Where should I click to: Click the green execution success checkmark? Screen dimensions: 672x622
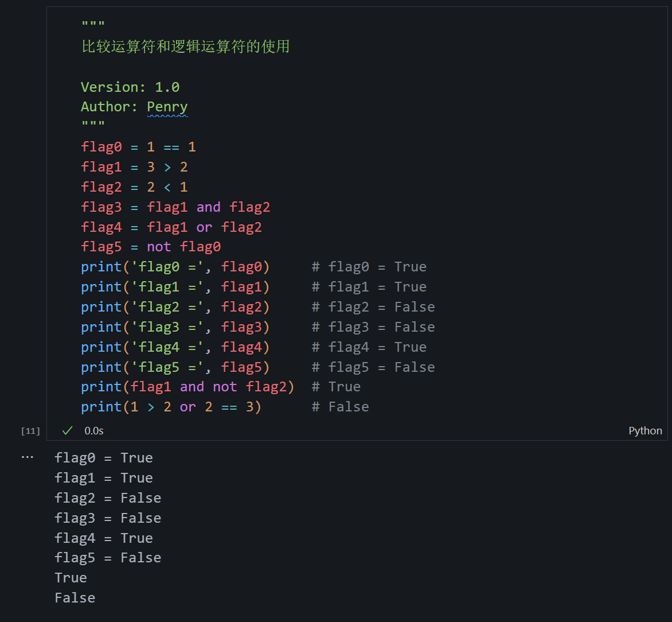click(68, 430)
